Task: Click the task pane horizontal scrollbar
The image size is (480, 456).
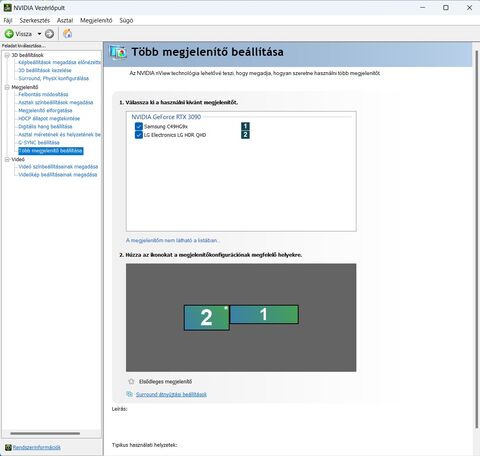Action: click(x=45, y=433)
